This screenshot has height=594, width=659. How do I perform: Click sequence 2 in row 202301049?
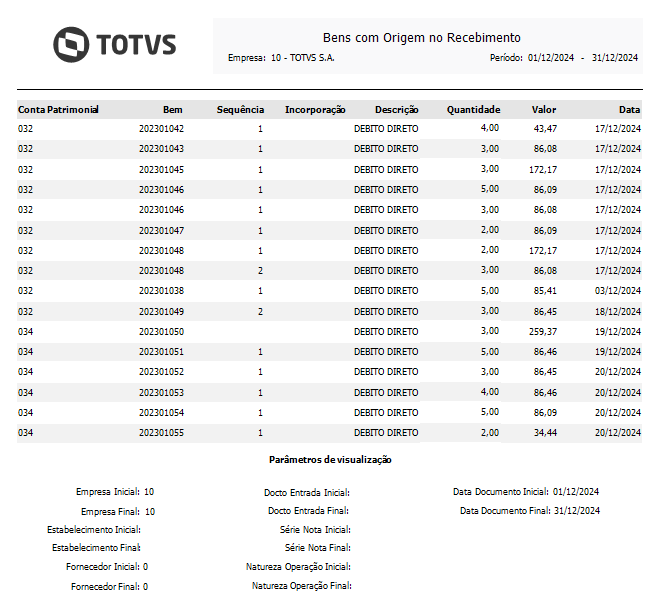click(260, 312)
